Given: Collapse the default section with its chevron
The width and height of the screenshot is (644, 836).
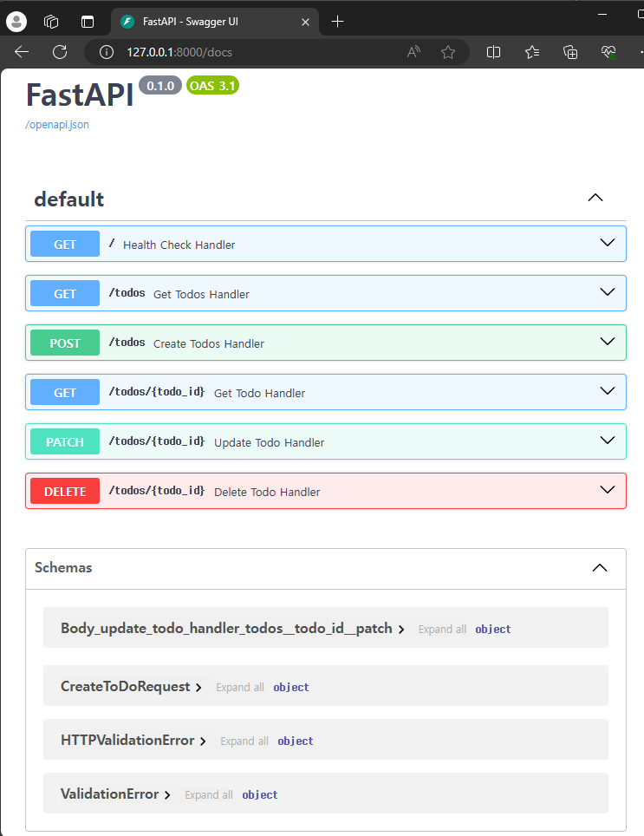Looking at the screenshot, I should pyautogui.click(x=595, y=198).
